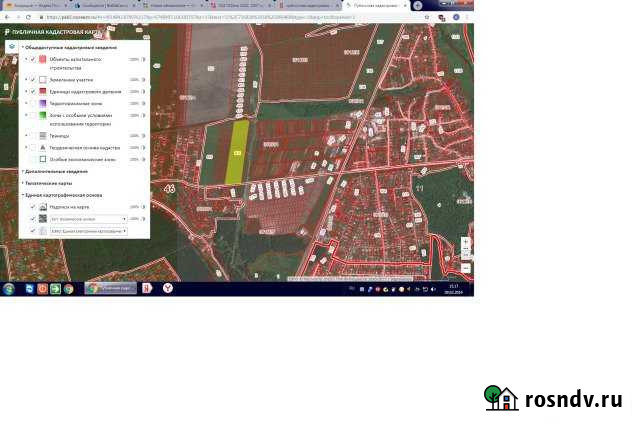This screenshot has height=427, width=640.
Task: Uncheck the Объекты капитального строительства layer
Action: [33, 60]
